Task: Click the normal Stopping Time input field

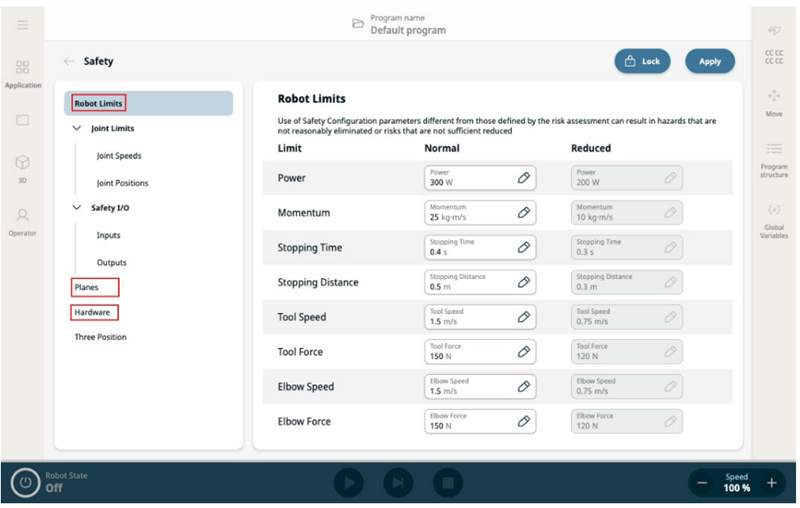Action: [x=468, y=247]
